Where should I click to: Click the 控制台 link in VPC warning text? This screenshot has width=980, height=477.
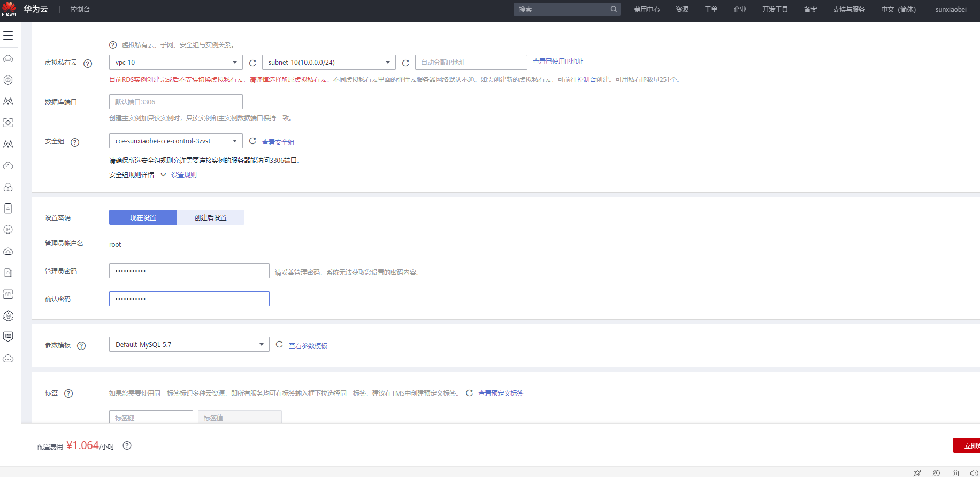point(586,80)
